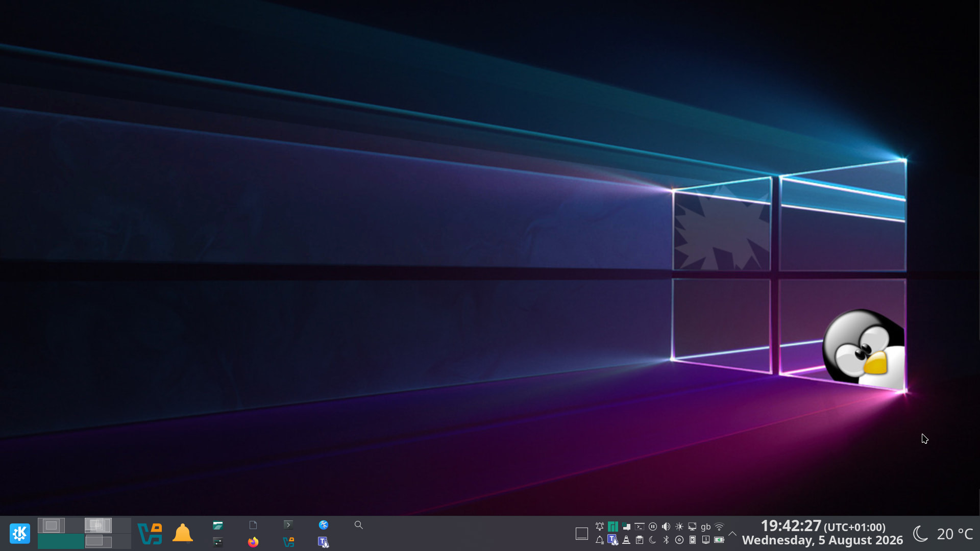980x551 pixels.
Task: Switch to the pager desktop right of the teal one
Action: (108, 541)
